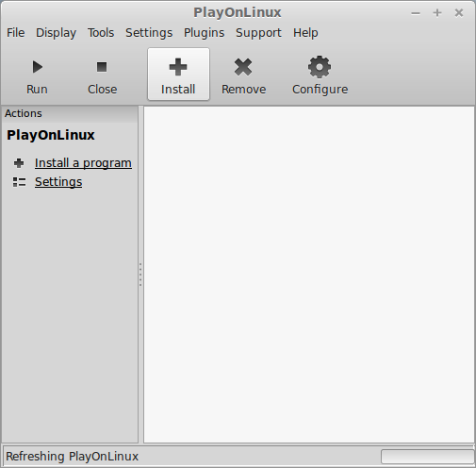Open the Plugins menu

coord(205,33)
